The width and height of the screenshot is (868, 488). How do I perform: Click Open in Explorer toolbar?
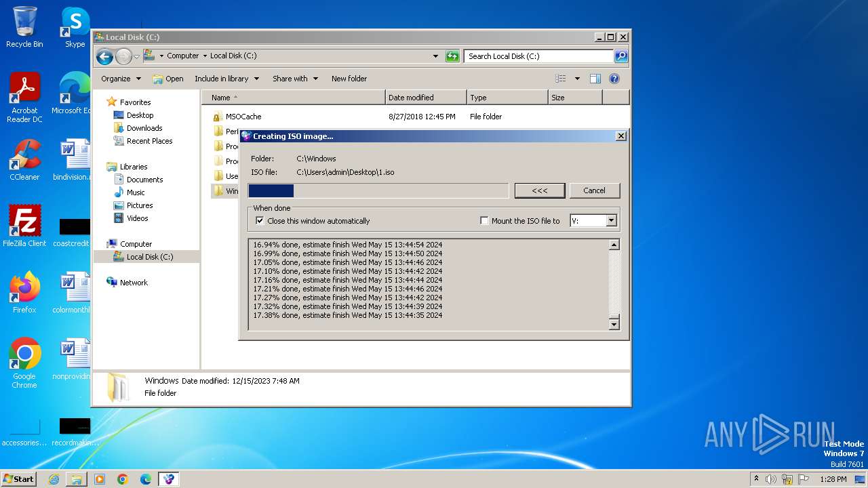point(168,79)
